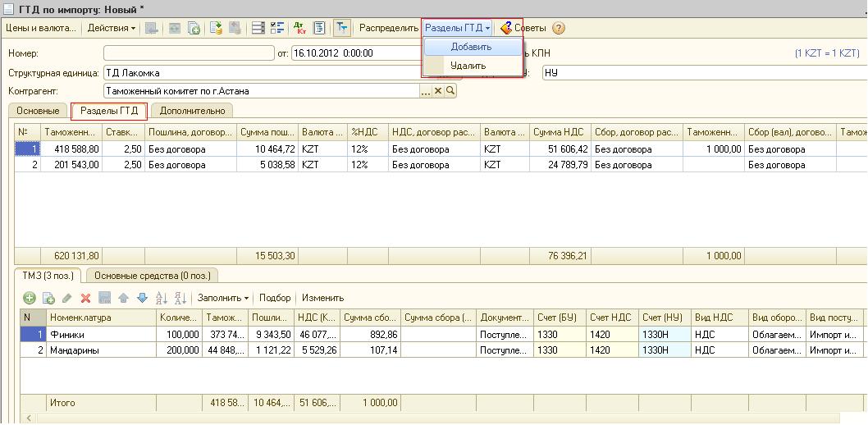Open the Дополнительно tab

pyautogui.click(x=193, y=111)
